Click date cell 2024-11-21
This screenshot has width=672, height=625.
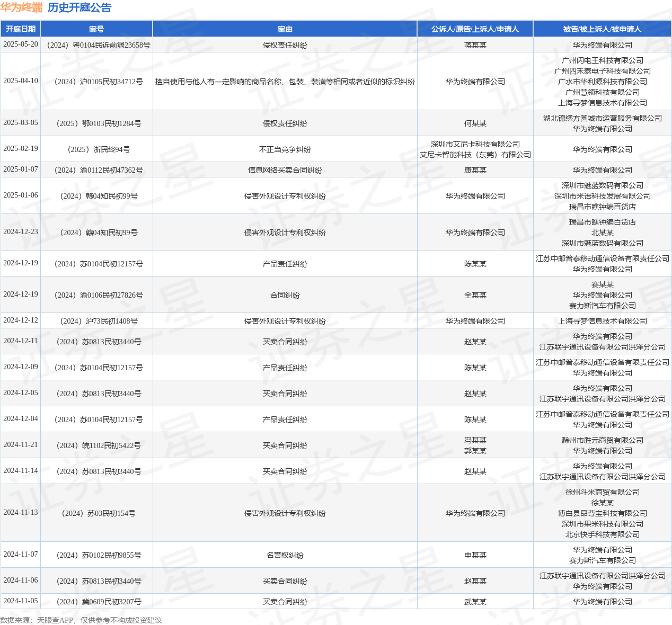pos(21,445)
